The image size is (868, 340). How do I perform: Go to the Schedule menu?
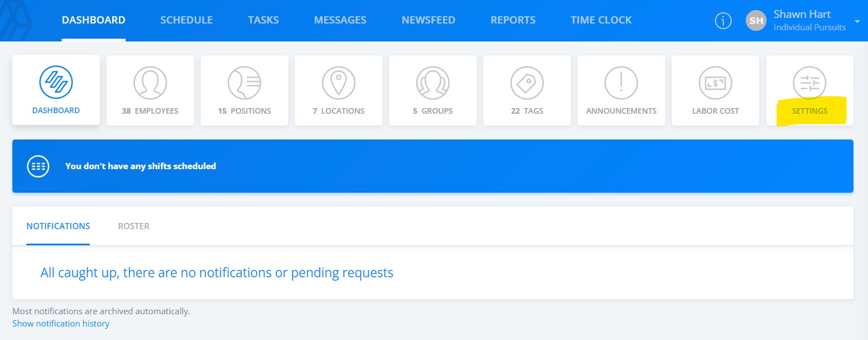coord(187,20)
